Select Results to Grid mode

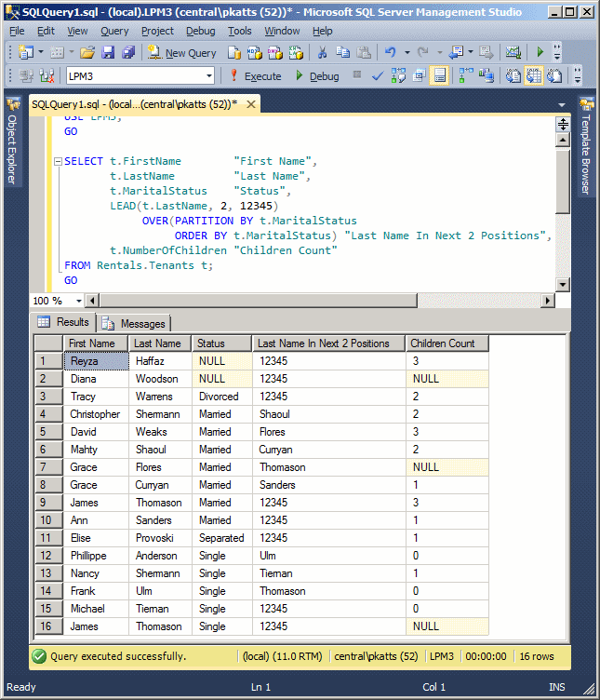tap(534, 76)
